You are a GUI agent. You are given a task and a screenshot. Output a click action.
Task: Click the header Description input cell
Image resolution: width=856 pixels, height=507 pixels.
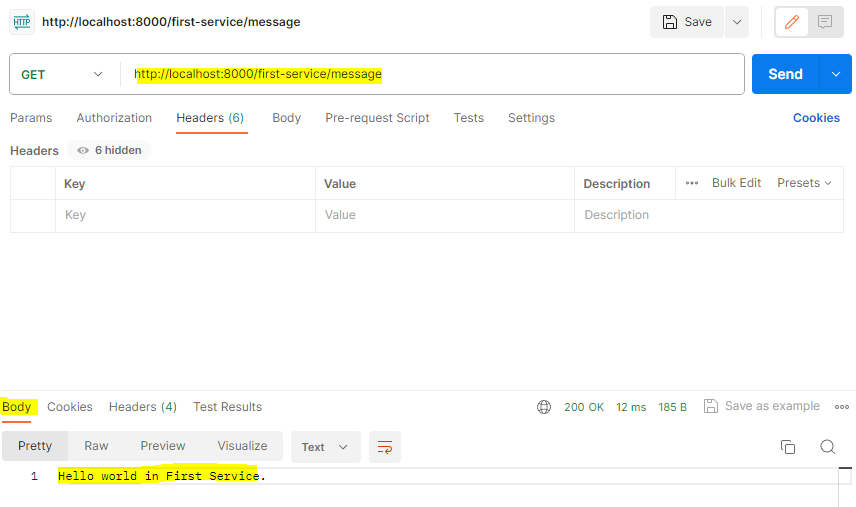tap(709, 216)
